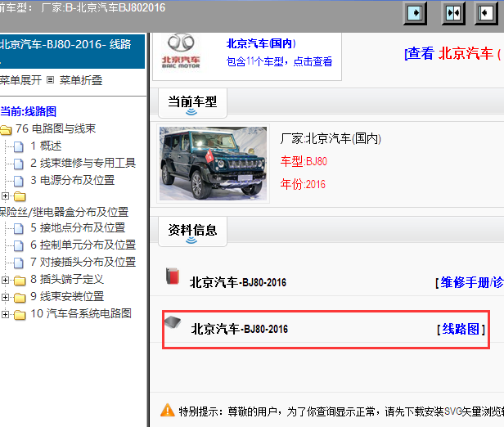Viewport: 504px width, 427px height.
Task: Click folder icon of 76 电路图与线束
Action: pos(6,130)
